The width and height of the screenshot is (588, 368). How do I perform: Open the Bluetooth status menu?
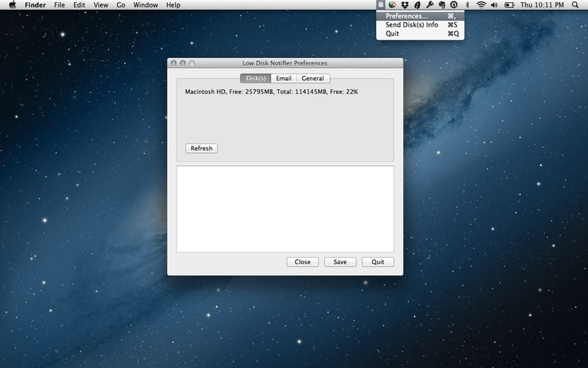pos(467,5)
